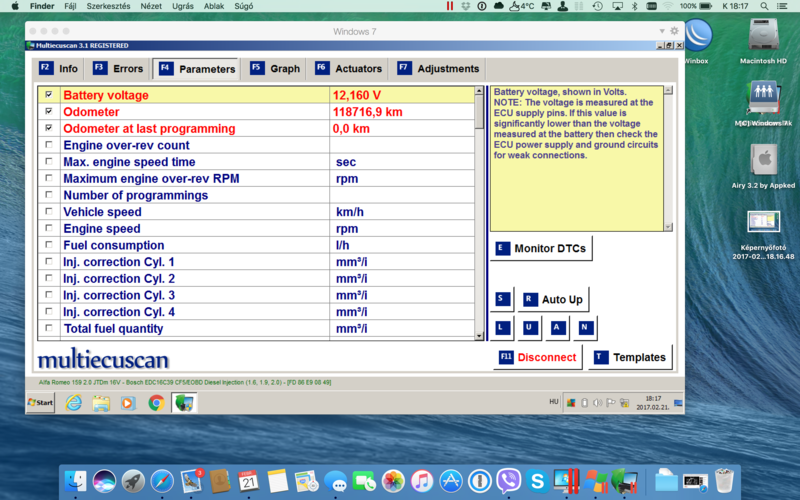Screen dimensions: 800x500
Task: Select the Parameters tab
Action: tap(196, 69)
